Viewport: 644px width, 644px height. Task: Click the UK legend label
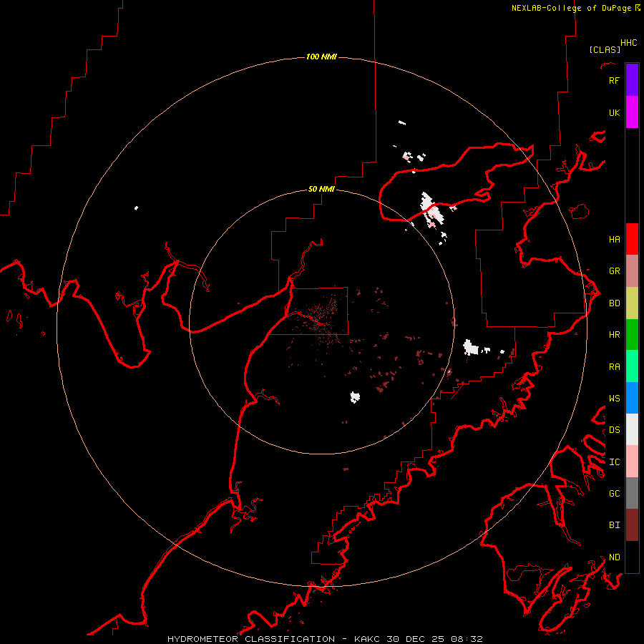pos(614,112)
